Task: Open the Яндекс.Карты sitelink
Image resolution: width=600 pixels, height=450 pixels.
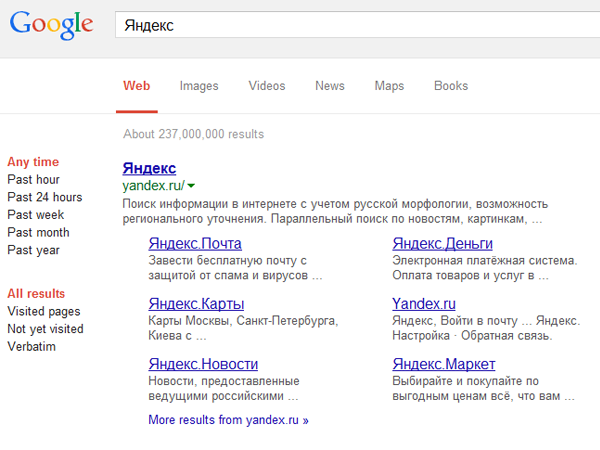Action: (x=196, y=304)
